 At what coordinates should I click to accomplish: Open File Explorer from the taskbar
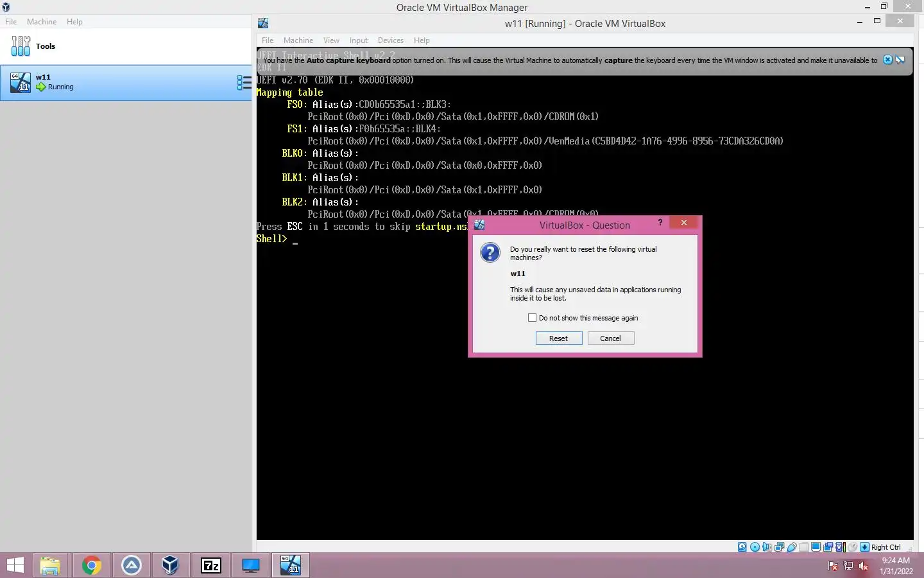click(50, 566)
